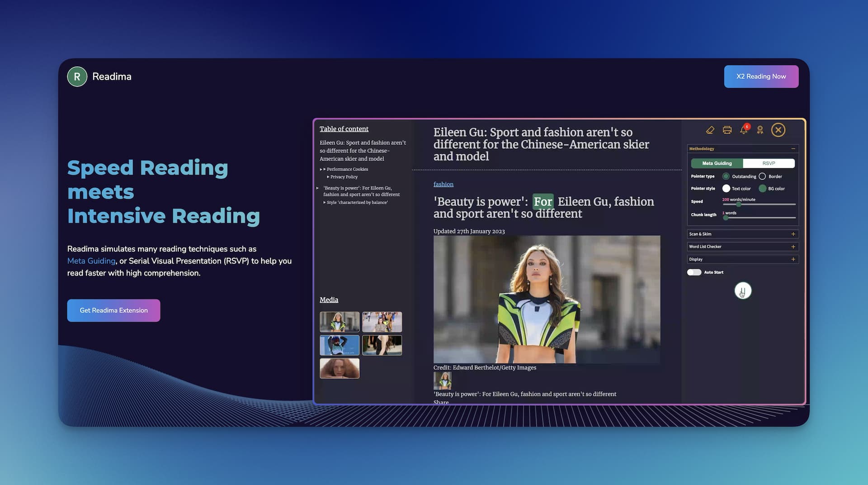Image resolution: width=868 pixels, height=485 pixels.
Task: Click the Speed slider handle
Action: pos(738,204)
